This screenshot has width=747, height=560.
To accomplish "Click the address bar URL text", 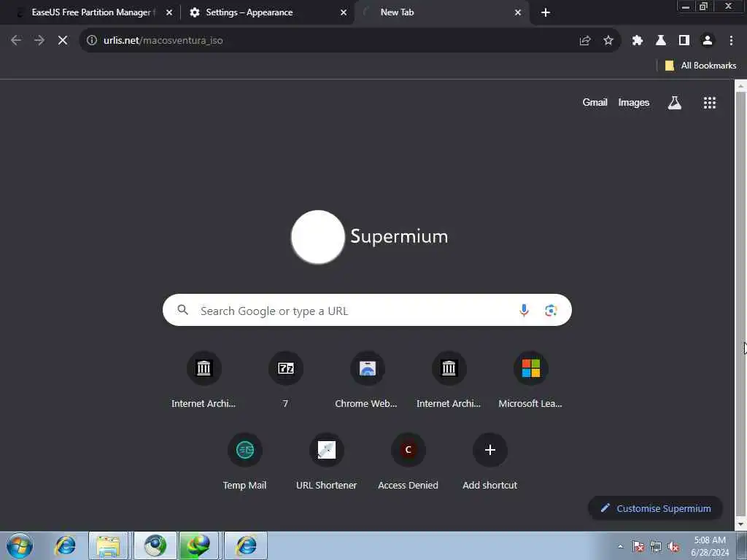I will click(x=163, y=41).
